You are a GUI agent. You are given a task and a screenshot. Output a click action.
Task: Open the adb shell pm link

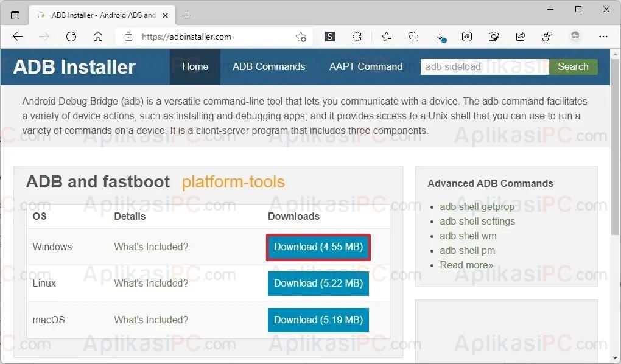[468, 251]
